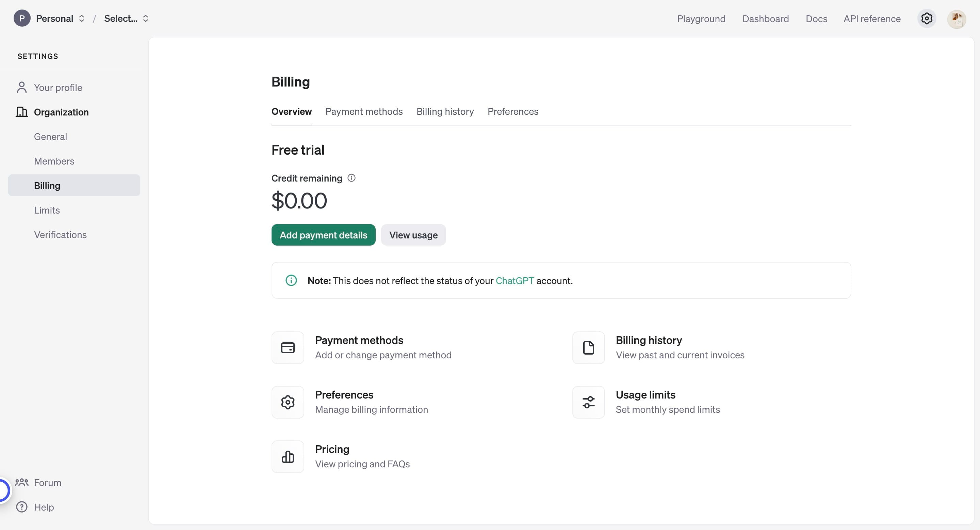Click Add payment details button
The image size is (980, 530).
coord(323,235)
